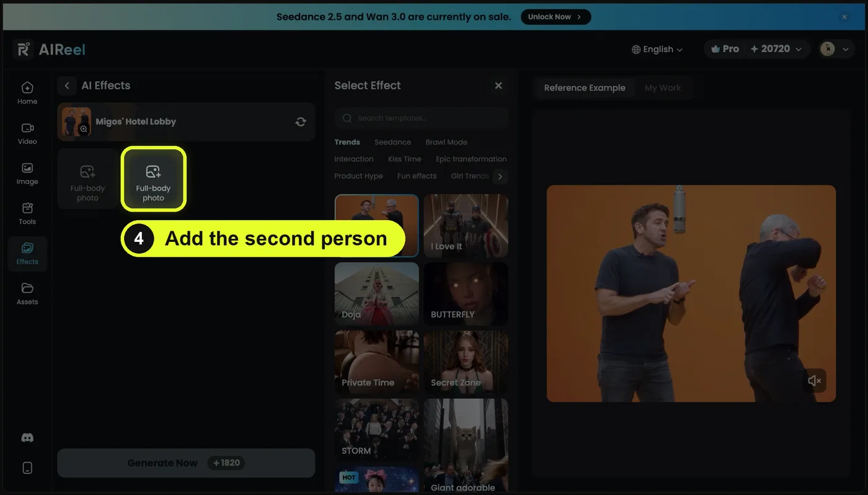Select Effects in the sidebar
This screenshot has height=495, width=868.
(x=27, y=254)
